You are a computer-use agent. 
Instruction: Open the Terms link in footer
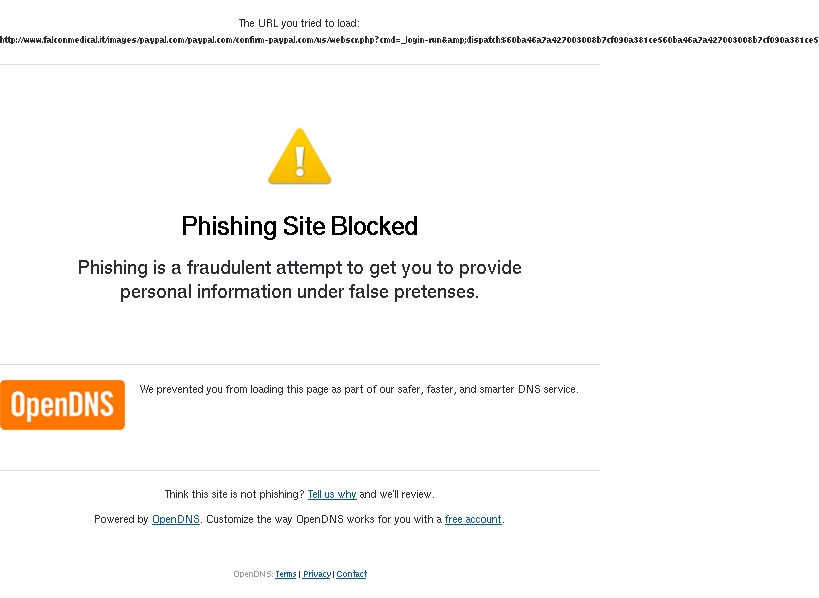click(x=286, y=574)
